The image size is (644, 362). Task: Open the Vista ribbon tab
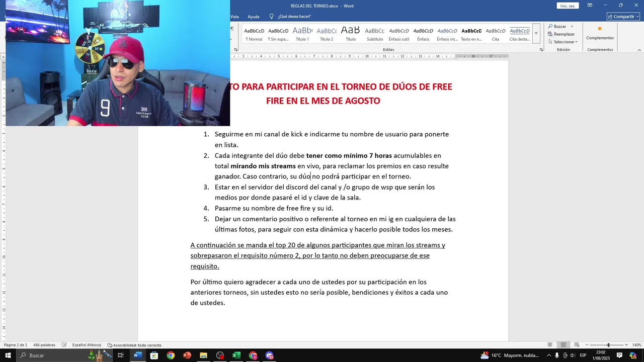234,17
